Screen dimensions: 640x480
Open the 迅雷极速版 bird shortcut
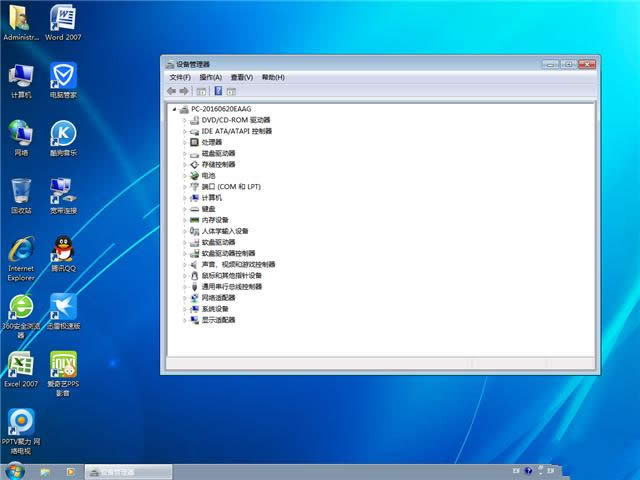coord(63,312)
